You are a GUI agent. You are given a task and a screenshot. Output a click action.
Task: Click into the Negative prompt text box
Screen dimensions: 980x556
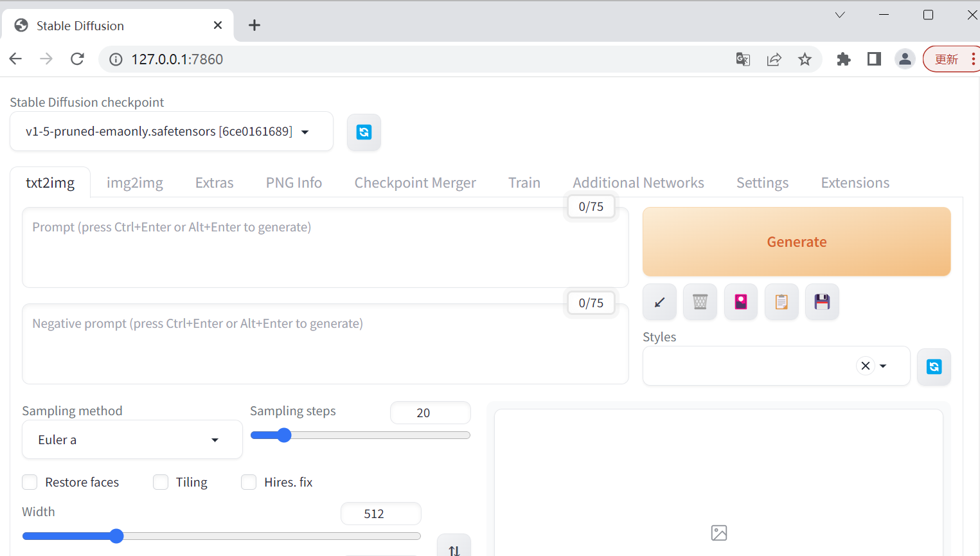[325, 344]
